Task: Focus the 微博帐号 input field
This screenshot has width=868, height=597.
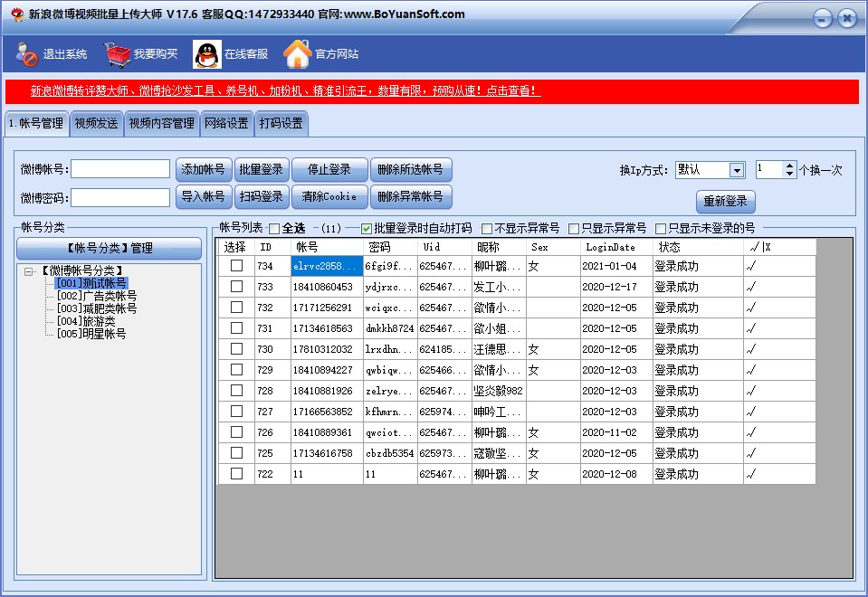Action: (x=120, y=169)
